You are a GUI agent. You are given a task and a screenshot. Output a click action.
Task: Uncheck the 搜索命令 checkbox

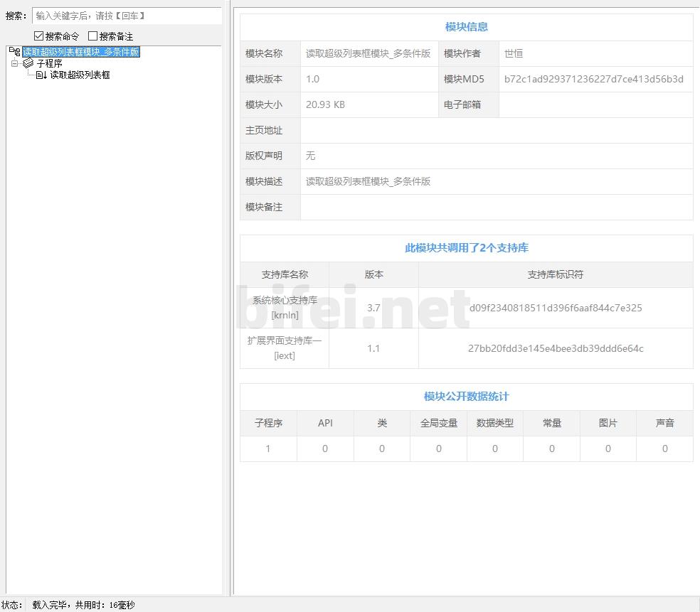(x=38, y=36)
